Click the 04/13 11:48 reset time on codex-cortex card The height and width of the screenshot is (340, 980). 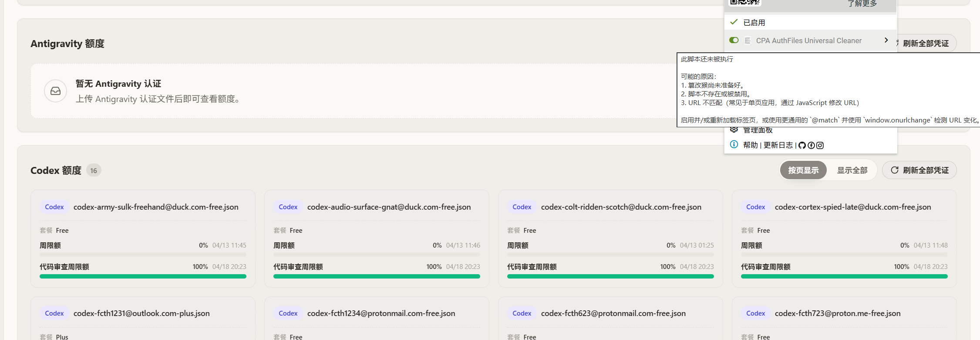click(x=931, y=245)
